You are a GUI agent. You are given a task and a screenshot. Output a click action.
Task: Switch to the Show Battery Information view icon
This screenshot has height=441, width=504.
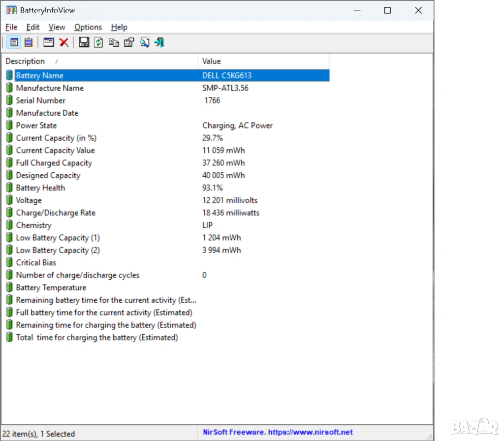click(14, 42)
